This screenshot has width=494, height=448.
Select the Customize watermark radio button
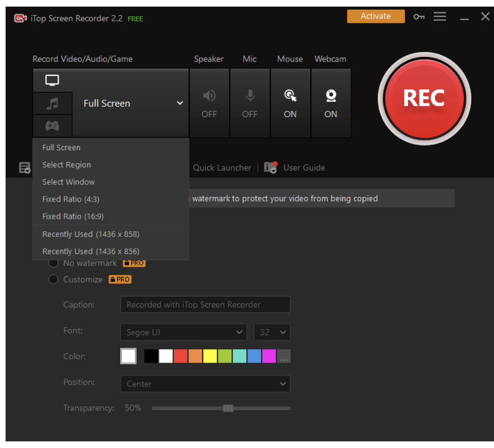tap(53, 279)
